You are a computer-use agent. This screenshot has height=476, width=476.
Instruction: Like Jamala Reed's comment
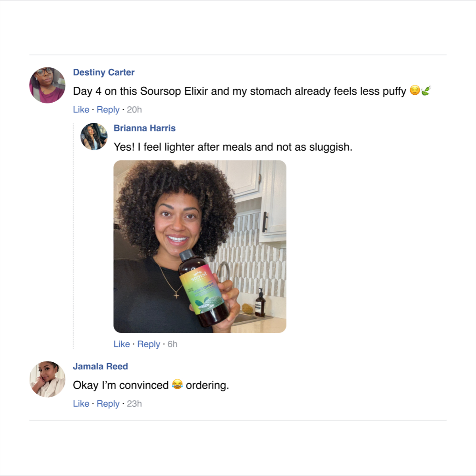point(81,404)
